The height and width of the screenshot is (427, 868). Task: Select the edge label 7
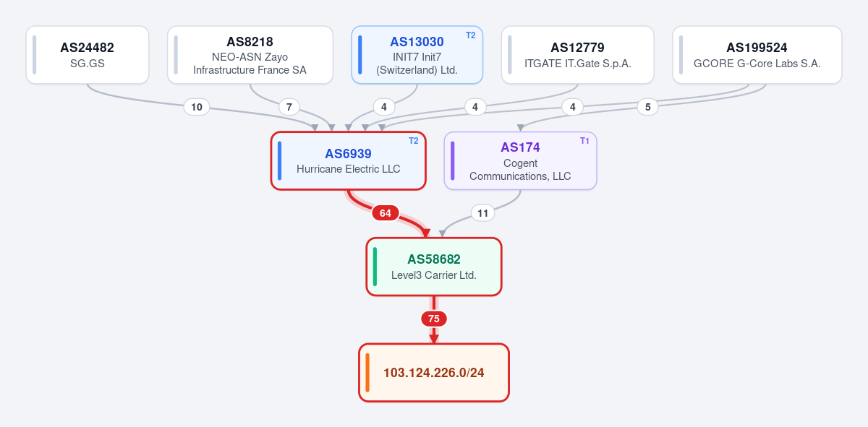[289, 107]
